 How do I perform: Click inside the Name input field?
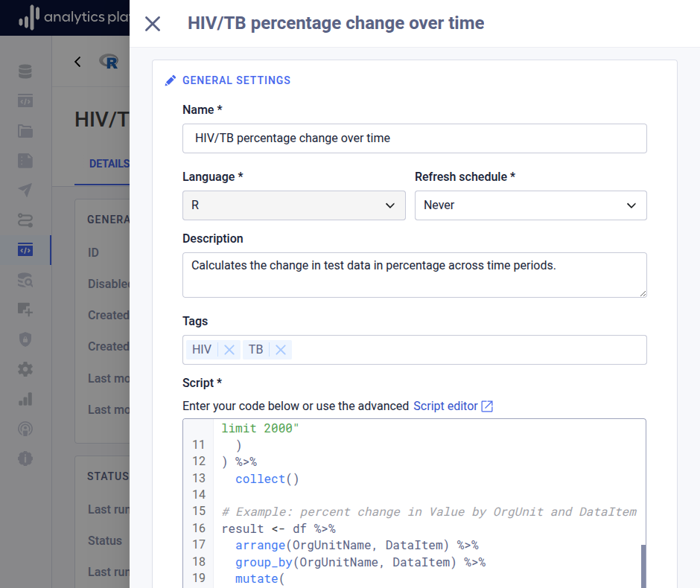(415, 138)
